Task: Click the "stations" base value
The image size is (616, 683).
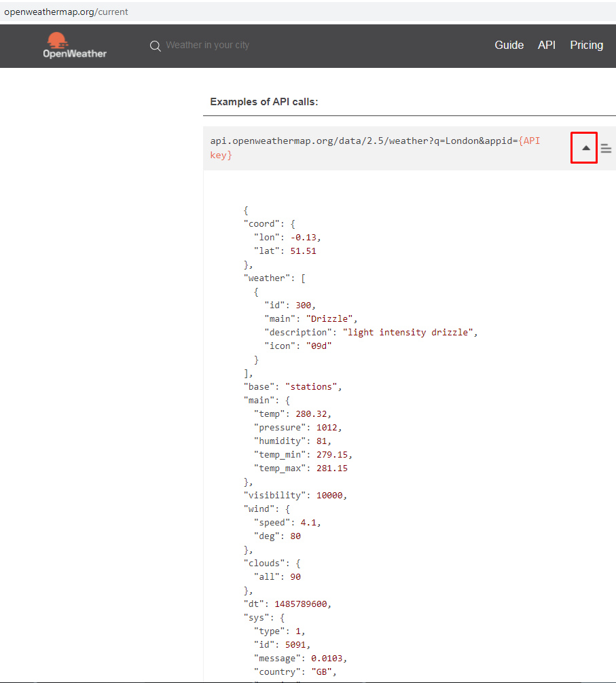Action: (x=311, y=387)
